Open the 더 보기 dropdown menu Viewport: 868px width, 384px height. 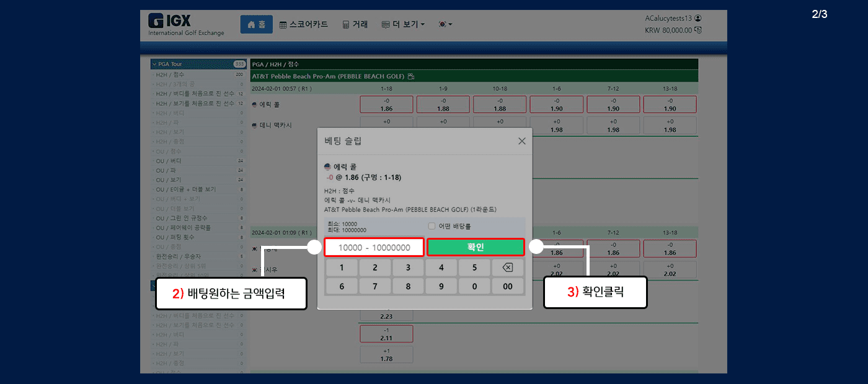(403, 25)
